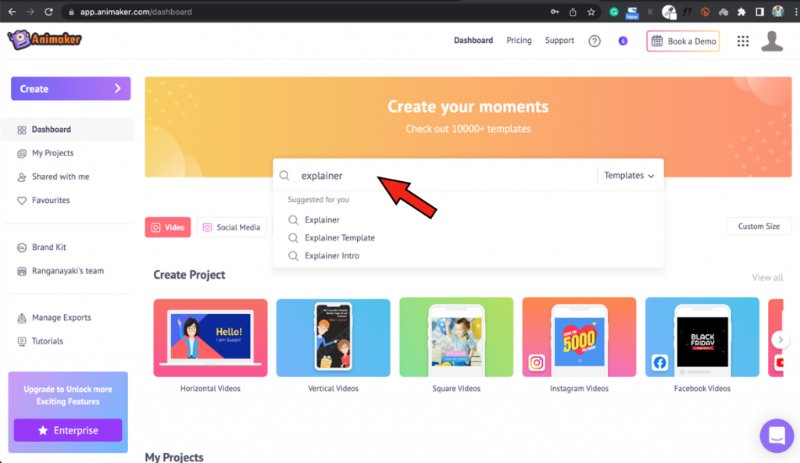The height and width of the screenshot is (463, 800).
Task: Open browser extensions puzzle icon
Action: pyautogui.click(x=741, y=12)
